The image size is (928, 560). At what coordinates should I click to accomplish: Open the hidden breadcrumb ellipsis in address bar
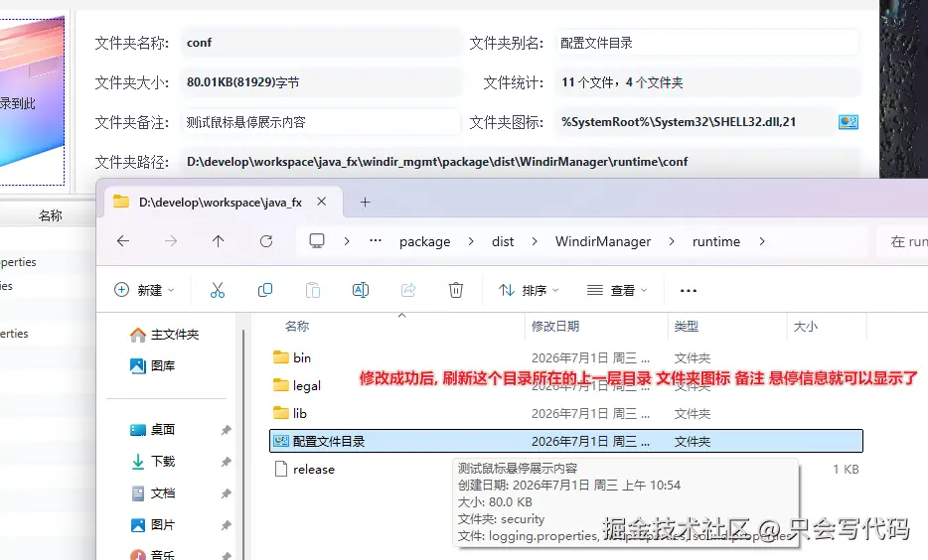(x=376, y=240)
